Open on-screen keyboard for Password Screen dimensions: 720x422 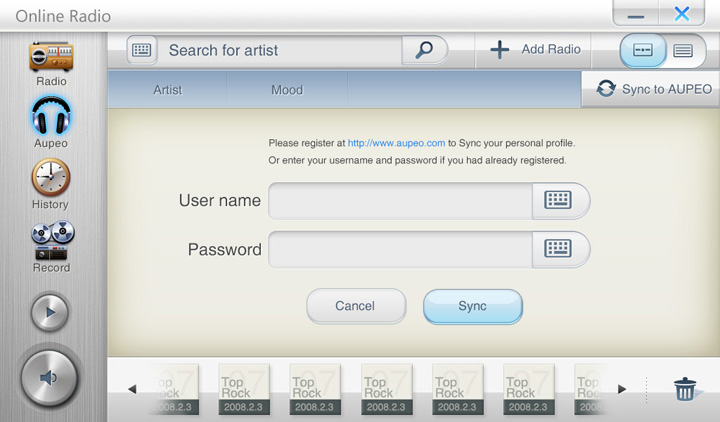[x=558, y=249]
